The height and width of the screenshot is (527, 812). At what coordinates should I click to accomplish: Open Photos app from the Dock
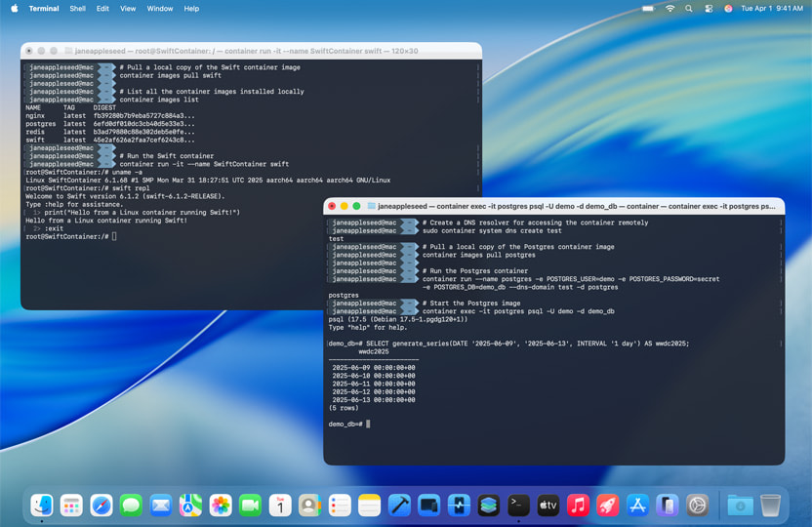221,505
